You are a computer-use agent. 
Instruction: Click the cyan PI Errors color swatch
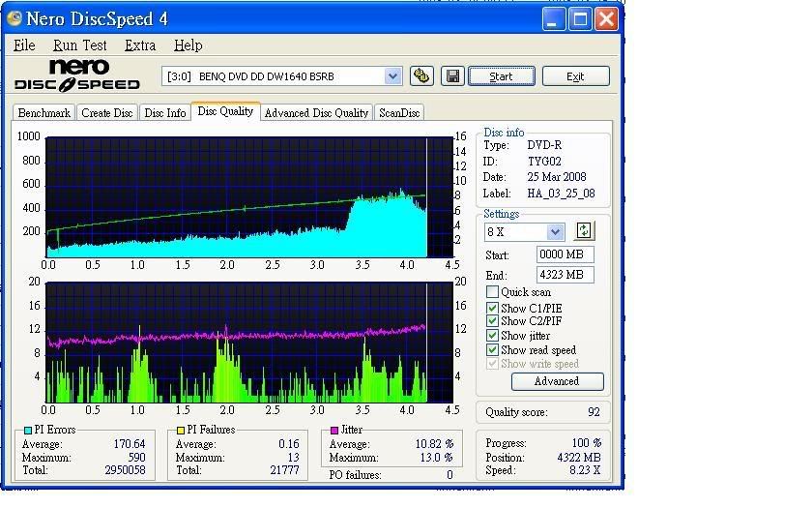pos(28,431)
